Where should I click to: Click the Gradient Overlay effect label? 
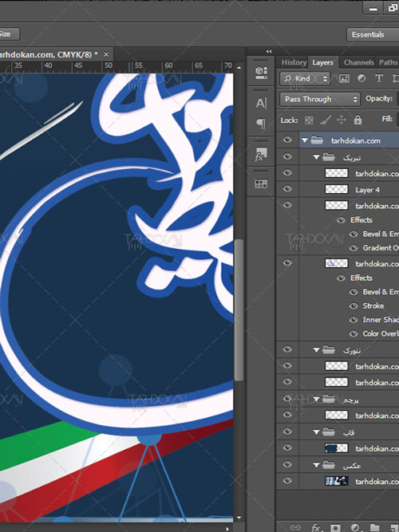pyautogui.click(x=381, y=248)
